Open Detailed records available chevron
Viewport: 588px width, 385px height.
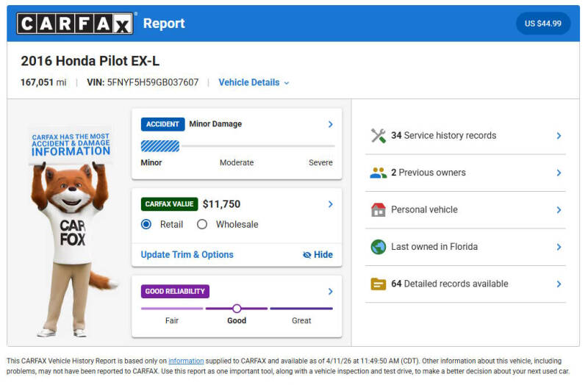(559, 284)
